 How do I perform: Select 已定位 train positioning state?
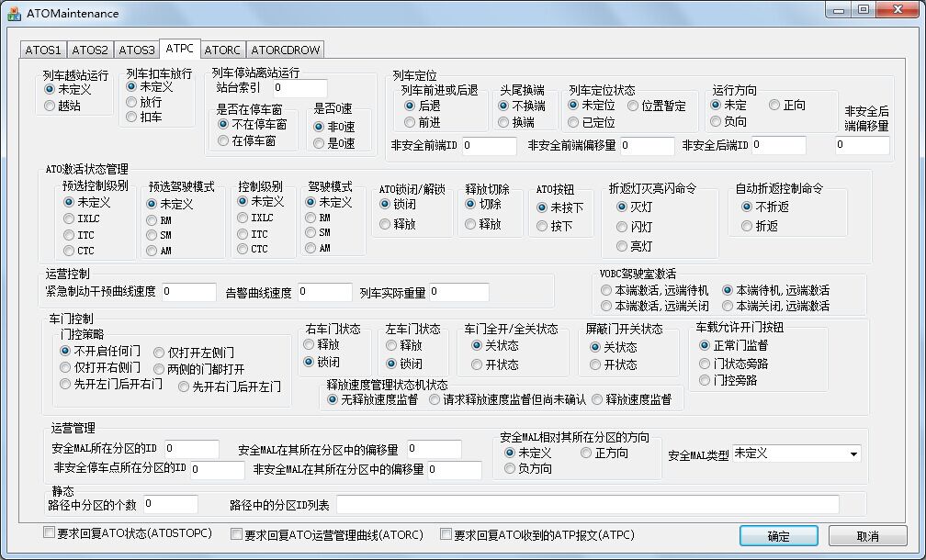574,121
